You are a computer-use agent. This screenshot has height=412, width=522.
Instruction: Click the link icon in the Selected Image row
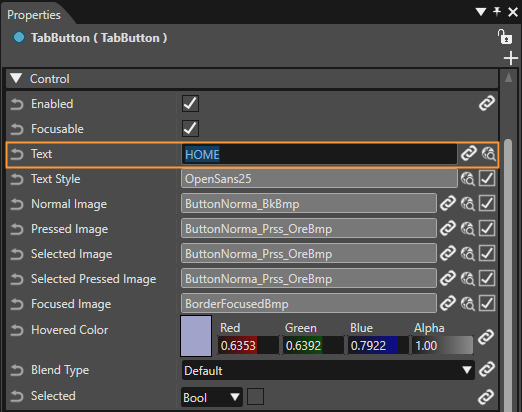click(448, 253)
